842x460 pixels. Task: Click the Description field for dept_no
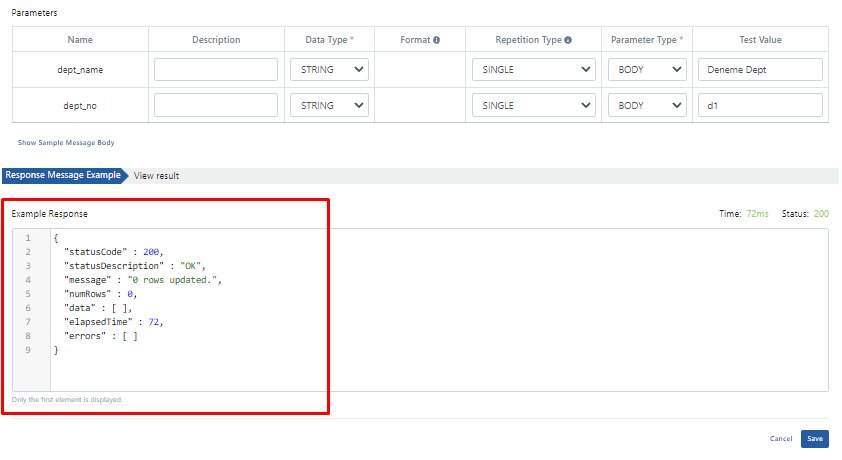(x=216, y=105)
